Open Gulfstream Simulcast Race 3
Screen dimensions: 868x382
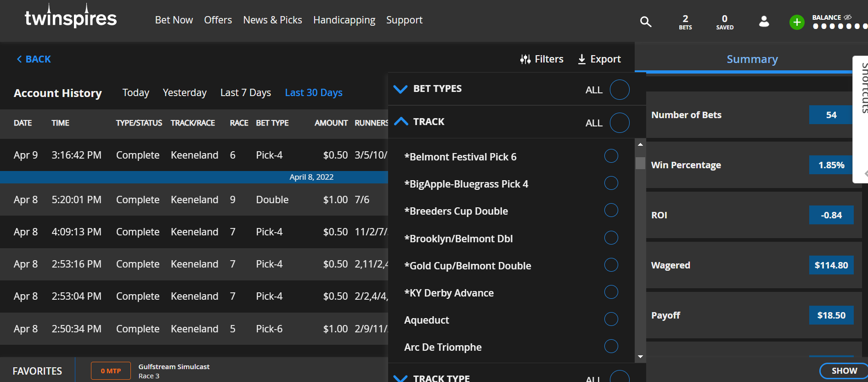point(174,371)
